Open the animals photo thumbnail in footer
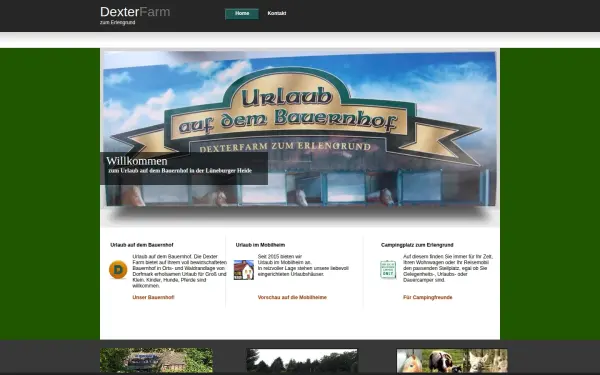600x375 pixels. [x=452, y=360]
